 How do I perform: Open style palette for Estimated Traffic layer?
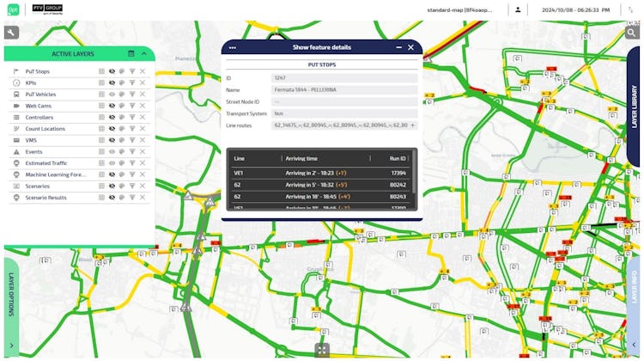[122, 163]
